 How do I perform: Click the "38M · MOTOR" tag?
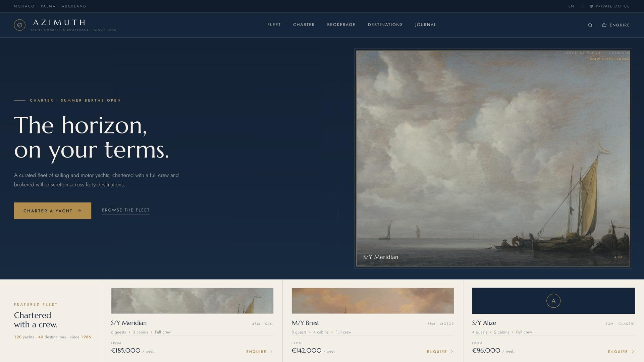[440, 324]
